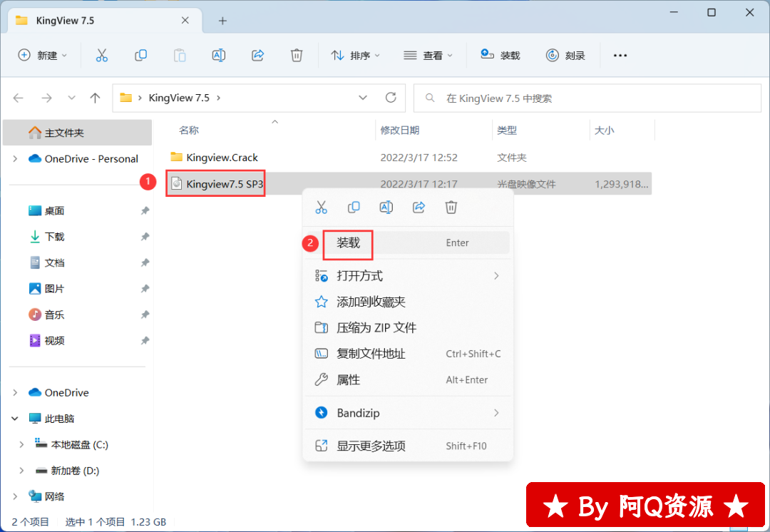Sort by the 类型 column header
The image size is (770, 532).
(507, 131)
